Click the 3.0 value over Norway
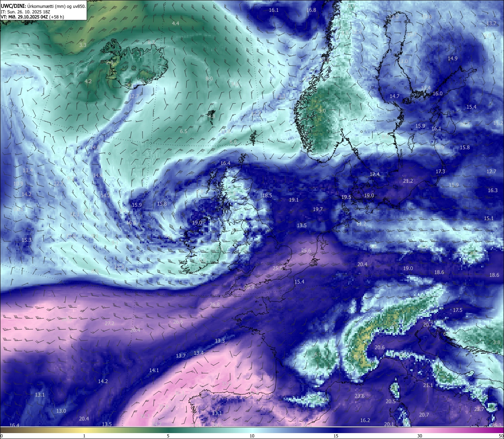The image size is (504, 439). point(322,111)
